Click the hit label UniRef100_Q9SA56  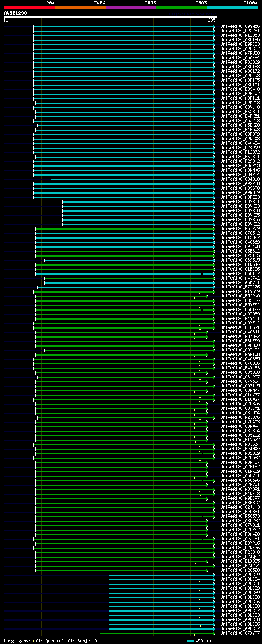tap(240, 26)
